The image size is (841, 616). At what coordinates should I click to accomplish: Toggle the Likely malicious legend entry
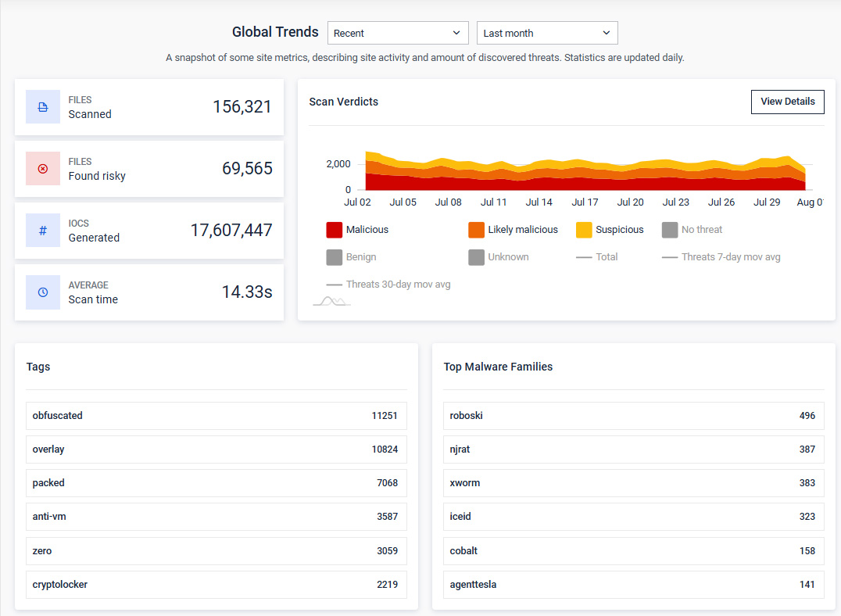(513, 230)
